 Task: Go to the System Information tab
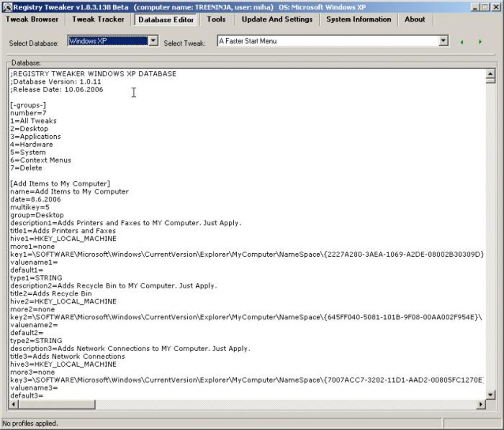pyautogui.click(x=359, y=19)
